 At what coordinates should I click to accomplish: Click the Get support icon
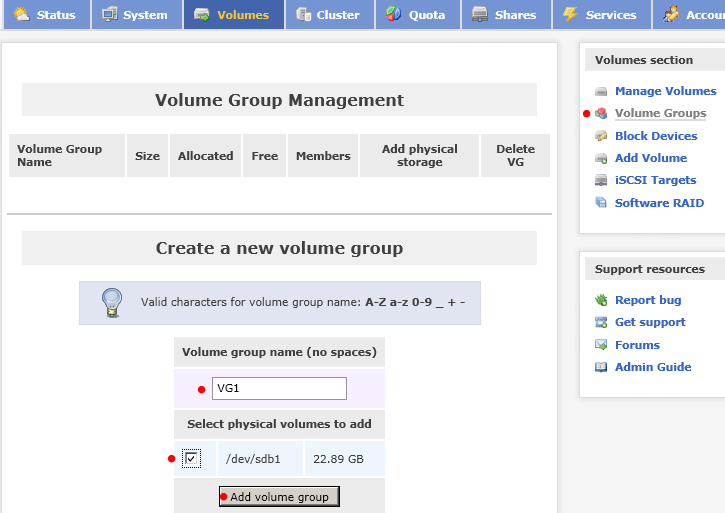point(601,322)
